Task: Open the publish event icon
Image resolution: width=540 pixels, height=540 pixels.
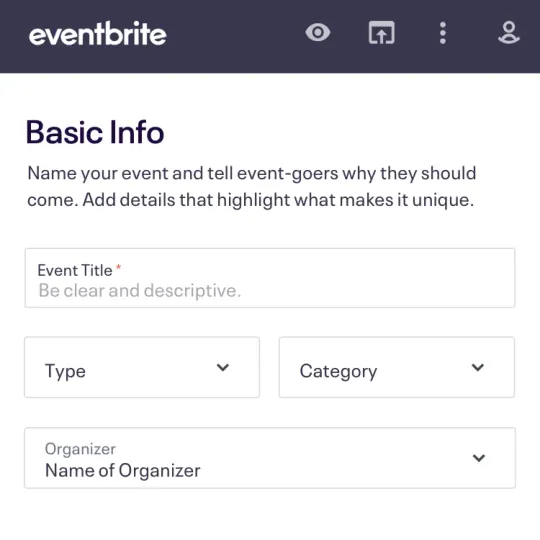Action: click(381, 33)
